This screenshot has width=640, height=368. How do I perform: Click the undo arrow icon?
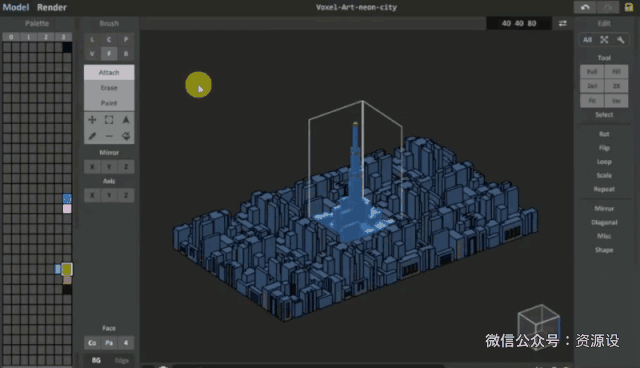(585, 7)
